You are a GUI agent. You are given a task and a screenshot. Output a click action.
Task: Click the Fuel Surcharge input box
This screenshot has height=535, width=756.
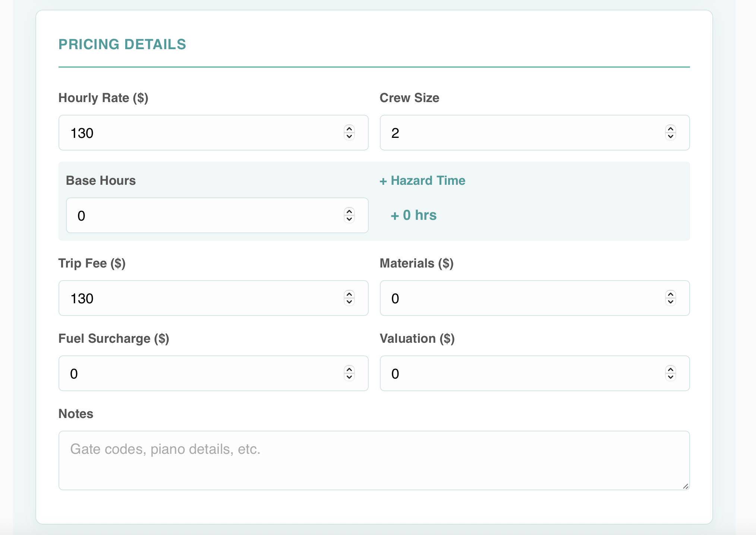tap(201, 374)
